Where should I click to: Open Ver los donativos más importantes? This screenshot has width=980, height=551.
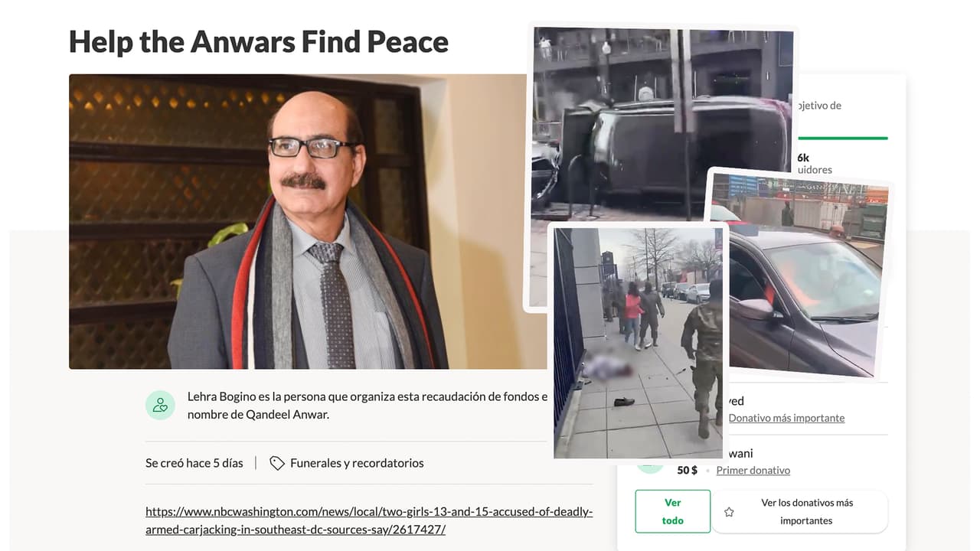(x=800, y=512)
